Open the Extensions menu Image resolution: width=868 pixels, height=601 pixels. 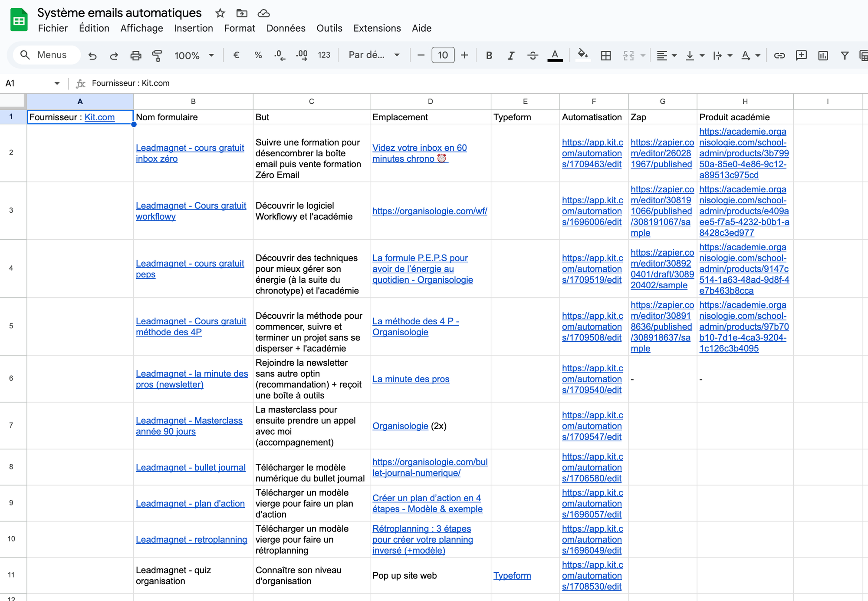377,28
